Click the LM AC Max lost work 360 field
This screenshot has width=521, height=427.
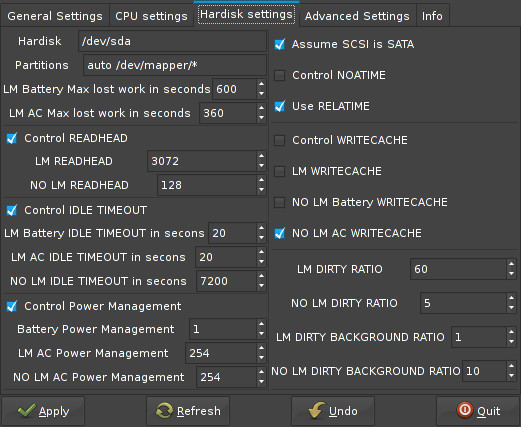click(x=228, y=113)
